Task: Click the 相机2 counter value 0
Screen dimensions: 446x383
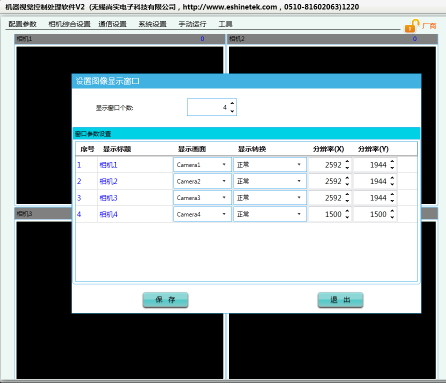Action: (415, 39)
